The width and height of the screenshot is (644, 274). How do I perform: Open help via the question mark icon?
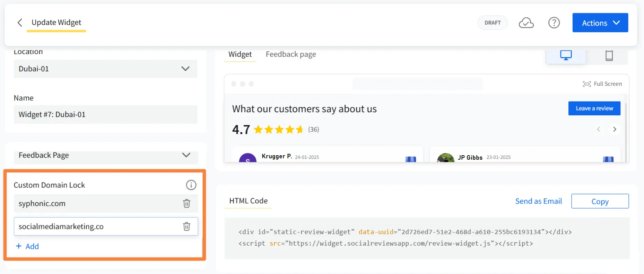pos(554,23)
